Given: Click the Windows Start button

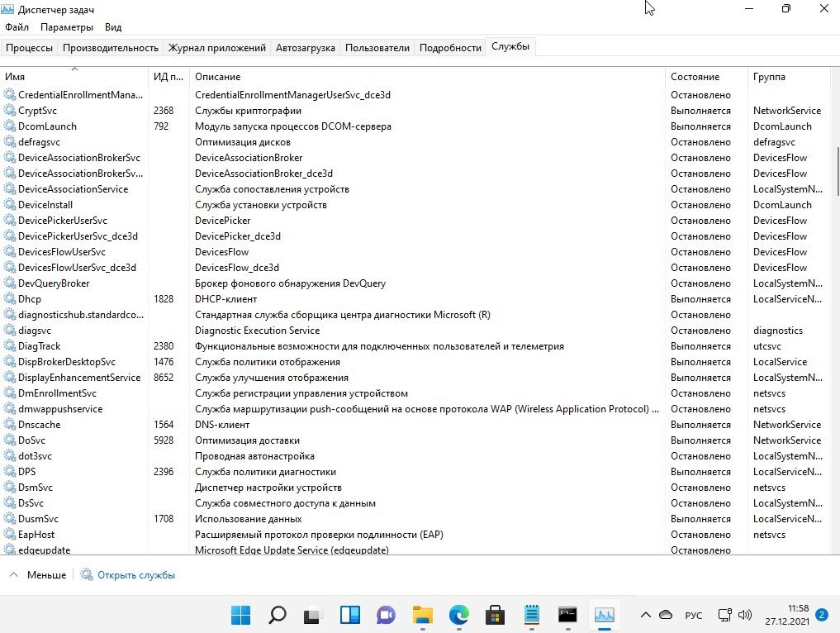Looking at the screenshot, I should coord(241,615).
